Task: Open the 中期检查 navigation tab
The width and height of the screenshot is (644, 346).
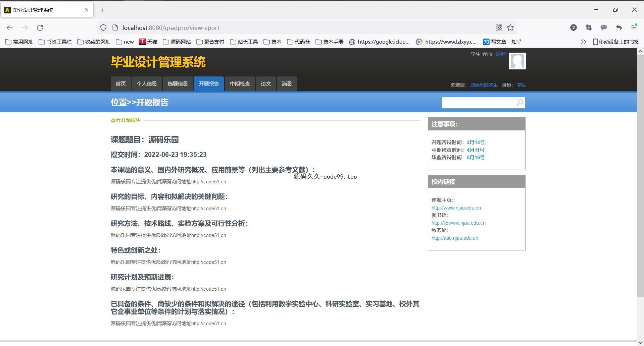Action: [240, 84]
